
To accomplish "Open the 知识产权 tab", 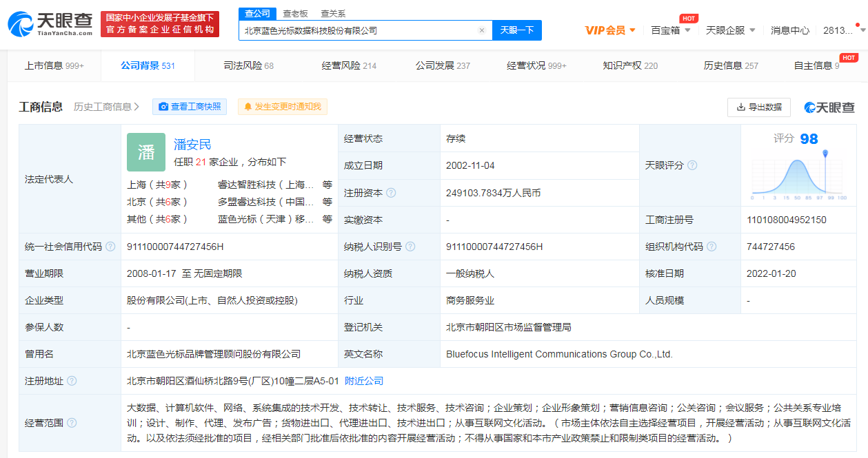I will click(630, 65).
